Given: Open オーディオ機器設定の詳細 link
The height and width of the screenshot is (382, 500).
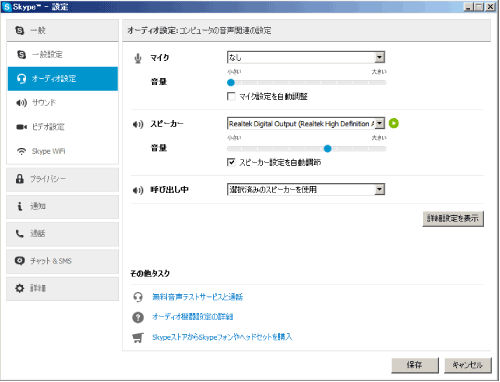Looking at the screenshot, I should click(193, 317).
